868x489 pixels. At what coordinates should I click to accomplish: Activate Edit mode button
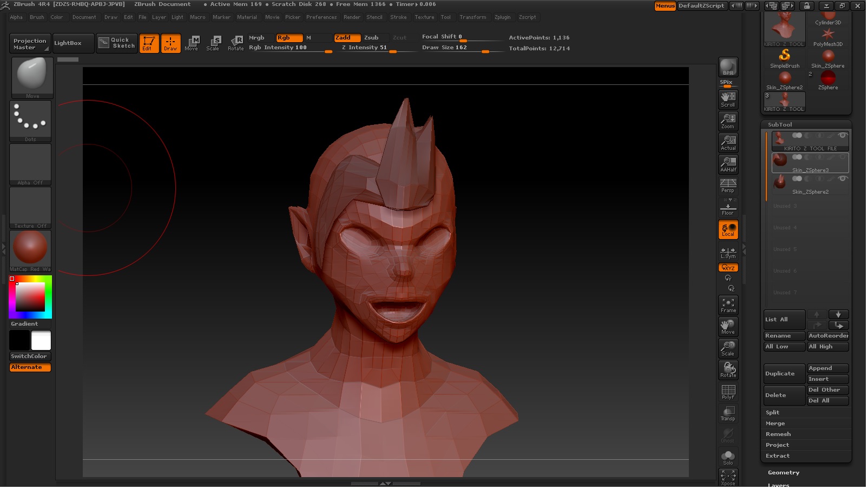(150, 43)
